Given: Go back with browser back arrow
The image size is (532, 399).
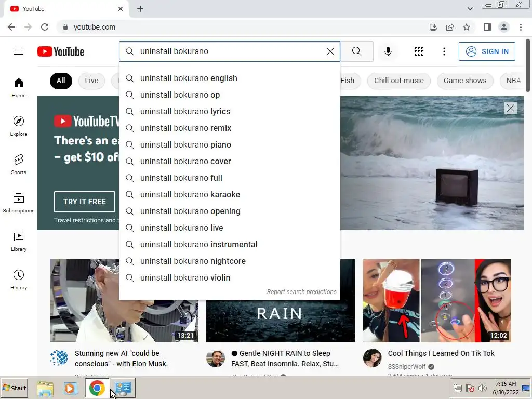Looking at the screenshot, I should pos(11,27).
